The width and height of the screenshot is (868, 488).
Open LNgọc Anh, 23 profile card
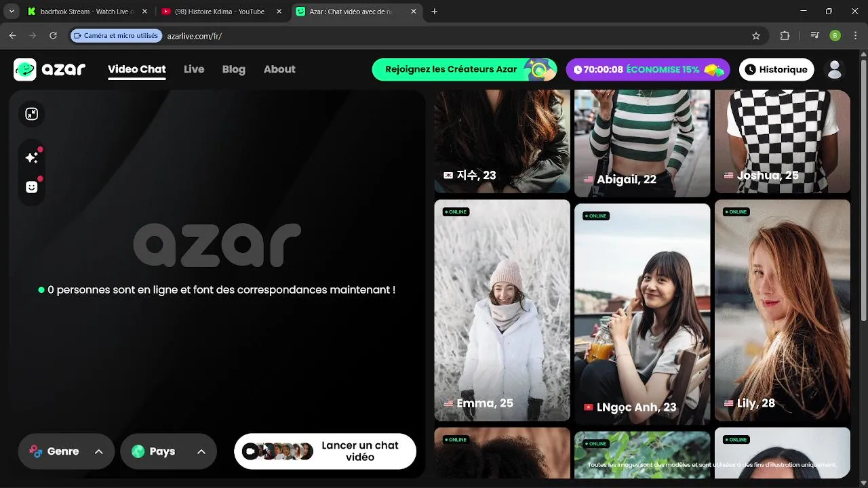642,314
